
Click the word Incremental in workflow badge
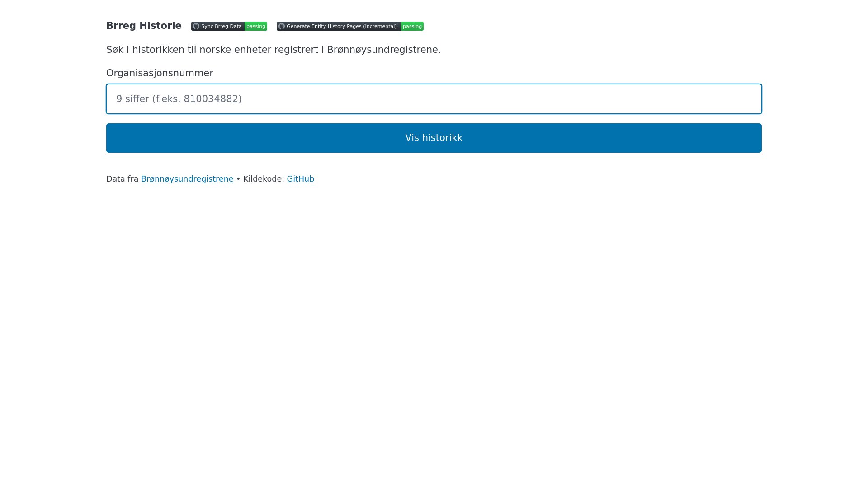[x=380, y=26]
